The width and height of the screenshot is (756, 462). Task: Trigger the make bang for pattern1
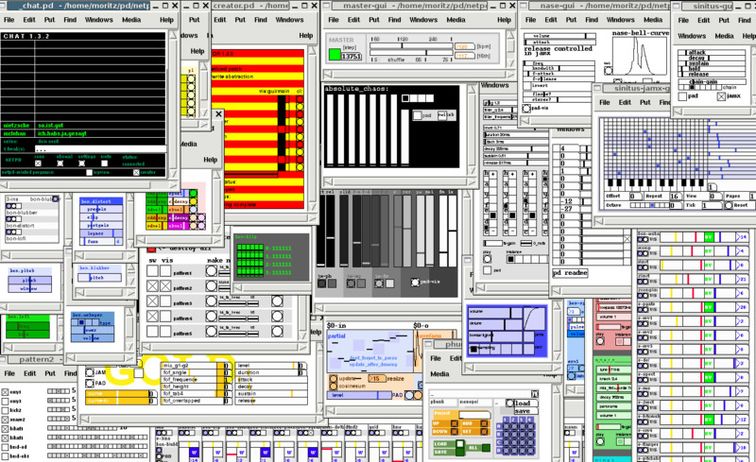(x=211, y=271)
